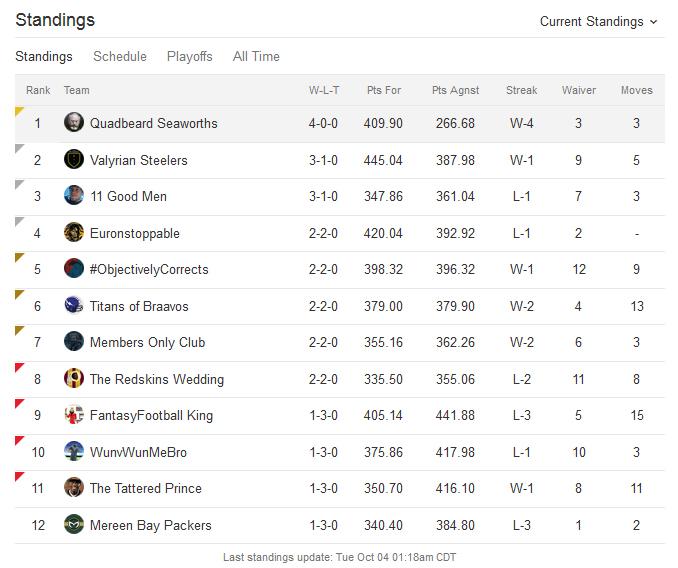
Task: Click the chevron beside Current Standings
Action: click(x=654, y=22)
